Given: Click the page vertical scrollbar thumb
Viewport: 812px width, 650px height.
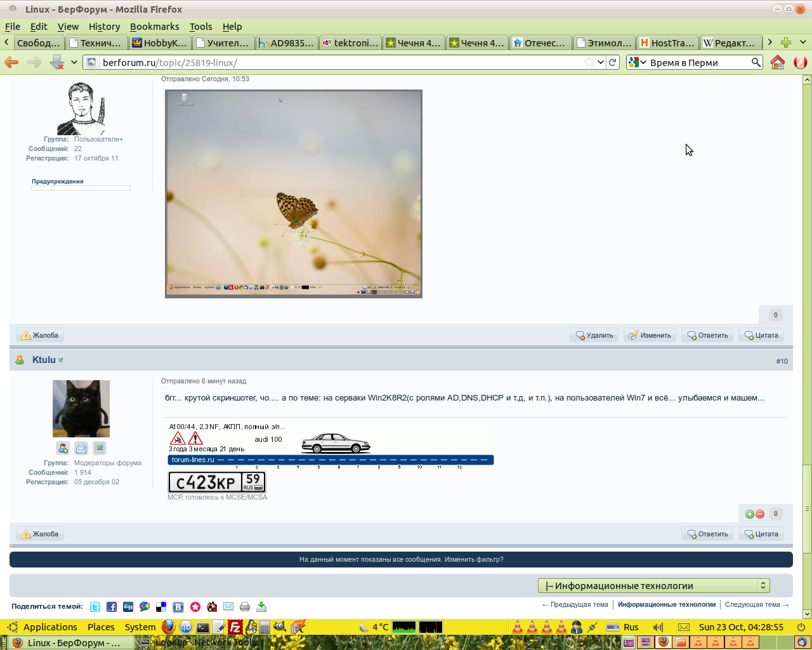Looking at the screenshot, I should tap(807, 508).
